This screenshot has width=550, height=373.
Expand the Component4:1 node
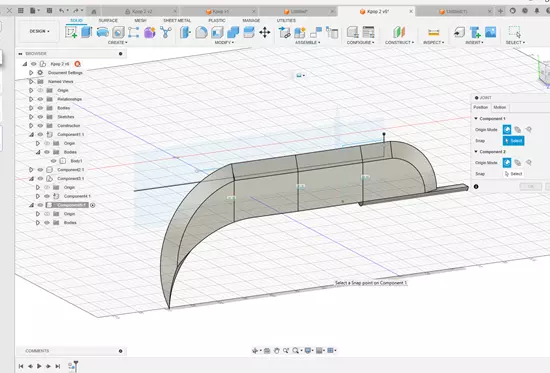tap(38, 196)
